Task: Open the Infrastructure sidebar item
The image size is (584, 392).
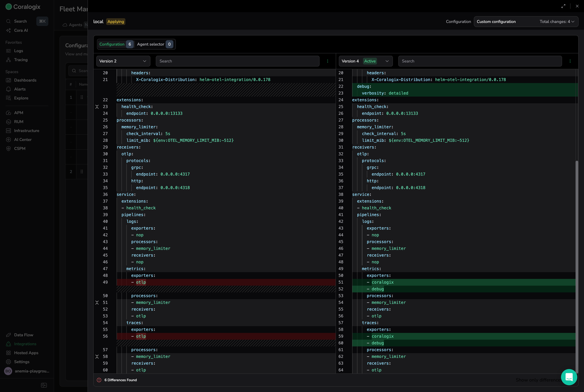Action: coord(27,131)
